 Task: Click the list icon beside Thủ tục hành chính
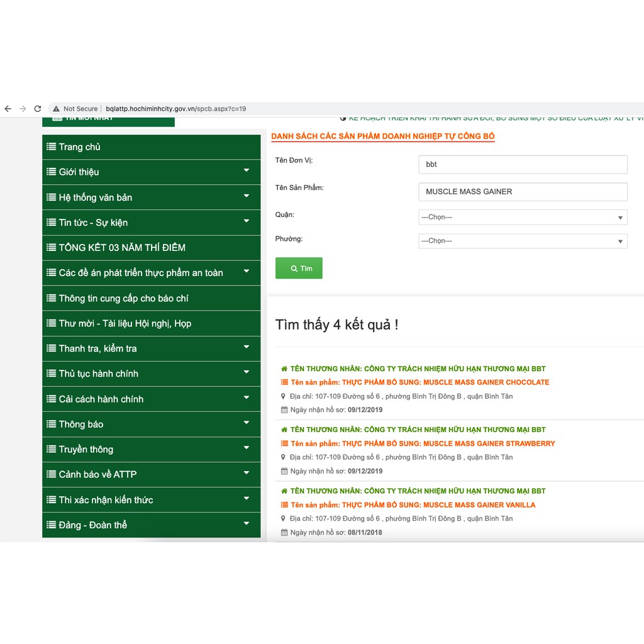coord(52,374)
